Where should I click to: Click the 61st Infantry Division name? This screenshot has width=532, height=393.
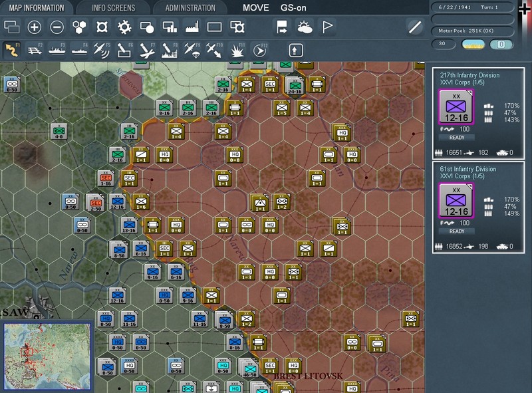click(x=468, y=169)
